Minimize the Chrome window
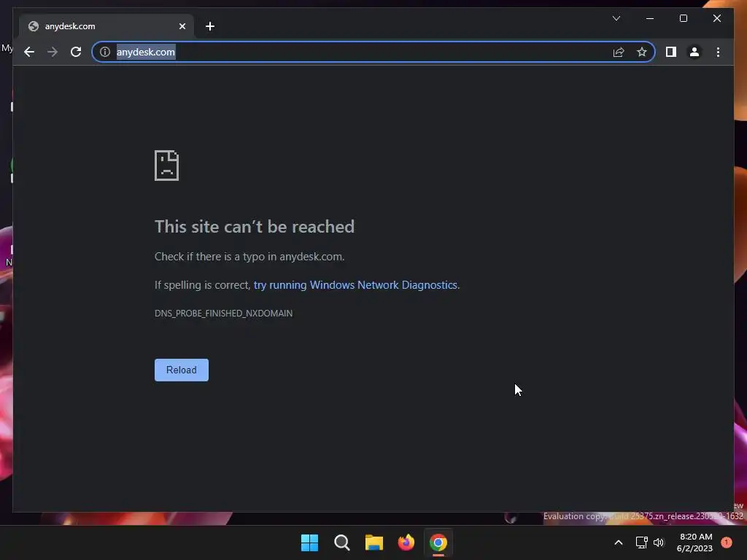This screenshot has width=747, height=560. pyautogui.click(x=650, y=18)
